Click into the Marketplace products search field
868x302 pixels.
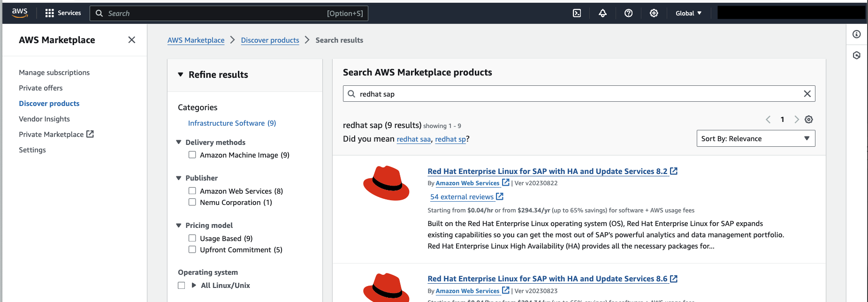[579, 94]
